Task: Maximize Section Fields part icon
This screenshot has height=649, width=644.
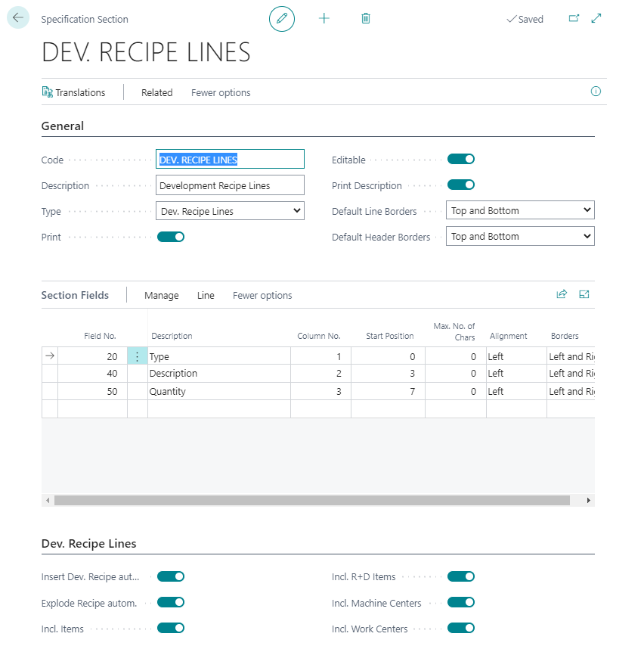Action: (x=584, y=294)
